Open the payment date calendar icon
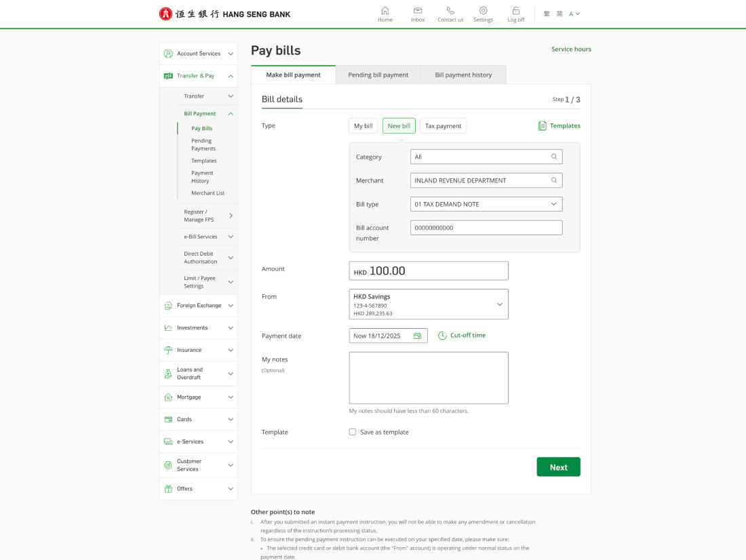The width and height of the screenshot is (746, 560). [417, 336]
